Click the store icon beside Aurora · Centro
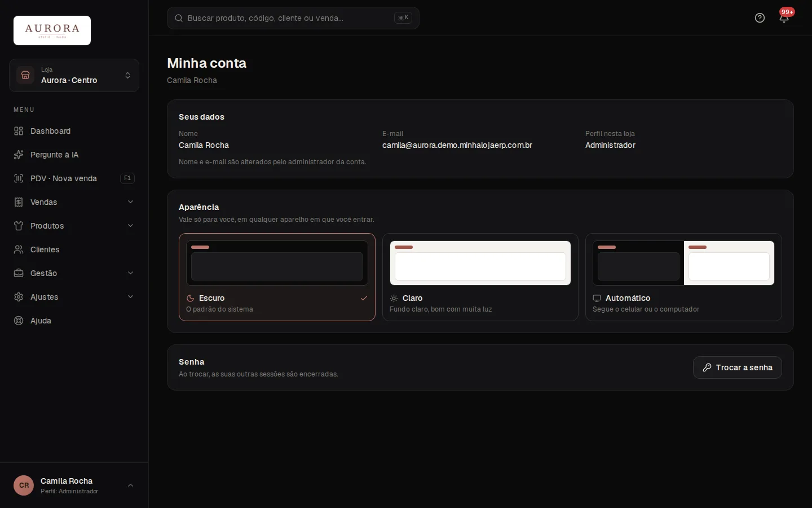The height and width of the screenshot is (508, 812). pyautogui.click(x=25, y=75)
